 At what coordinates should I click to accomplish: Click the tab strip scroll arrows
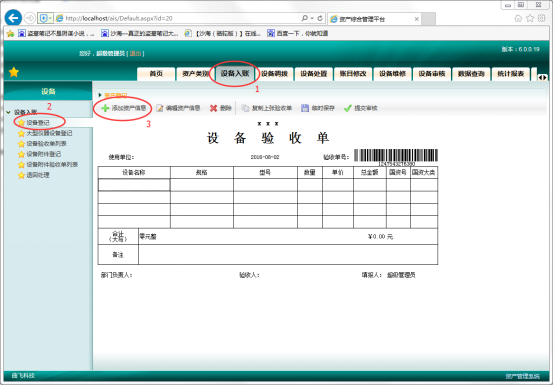point(543,77)
